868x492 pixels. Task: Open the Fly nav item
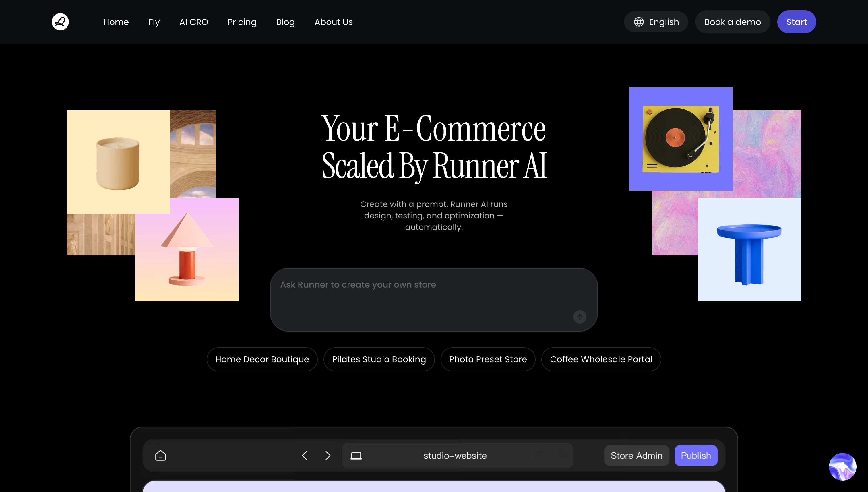coord(154,22)
